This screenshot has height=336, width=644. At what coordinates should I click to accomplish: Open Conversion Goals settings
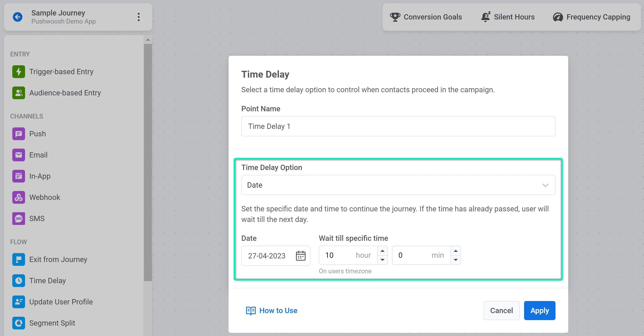point(426,17)
